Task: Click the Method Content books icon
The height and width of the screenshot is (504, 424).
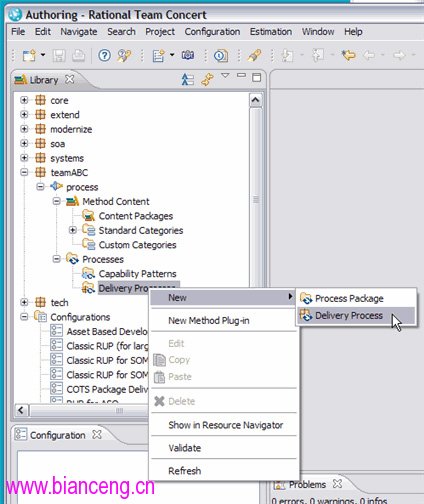Action: tap(72, 201)
